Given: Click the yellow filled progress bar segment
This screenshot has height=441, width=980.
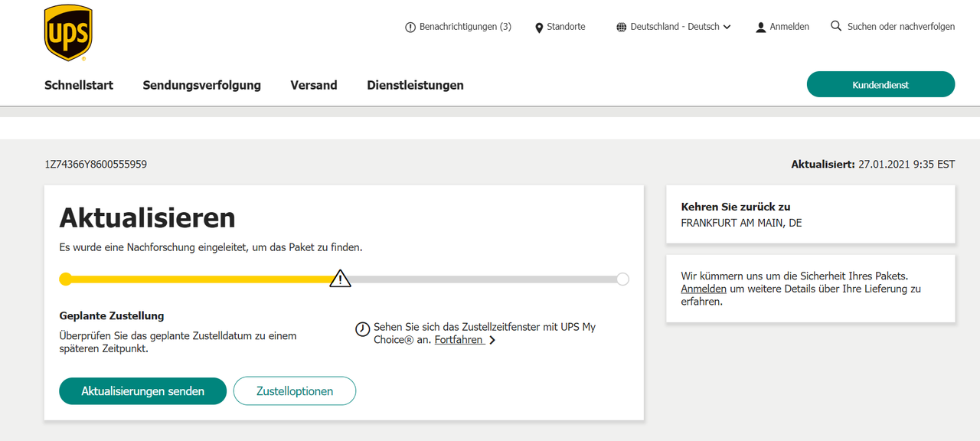Looking at the screenshot, I should tap(201, 279).
